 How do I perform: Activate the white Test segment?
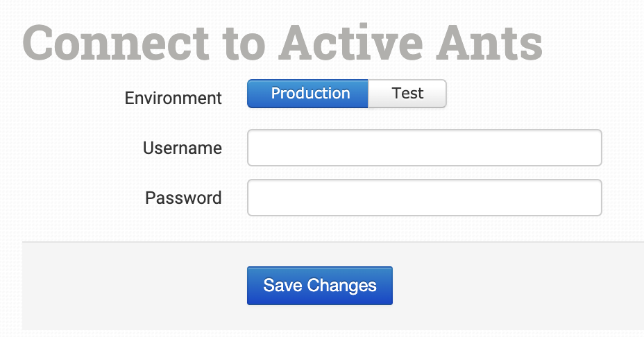[x=407, y=94]
